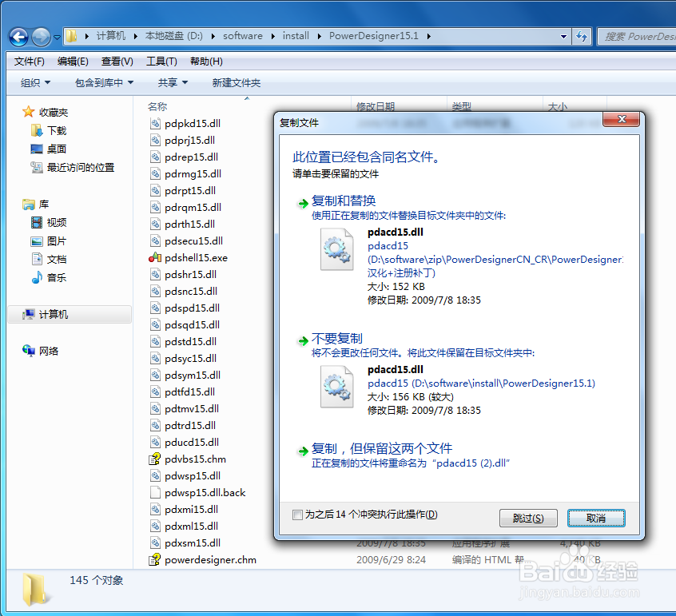Select 库 libraries icon in sidebar
Image resolution: width=676 pixels, height=616 pixels.
click(29, 204)
